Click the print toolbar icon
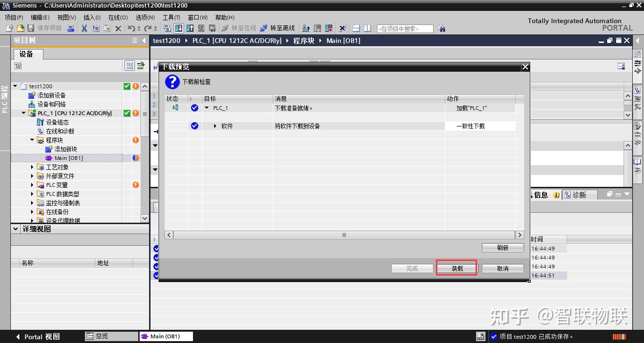The width and height of the screenshot is (644, 343). [70, 28]
